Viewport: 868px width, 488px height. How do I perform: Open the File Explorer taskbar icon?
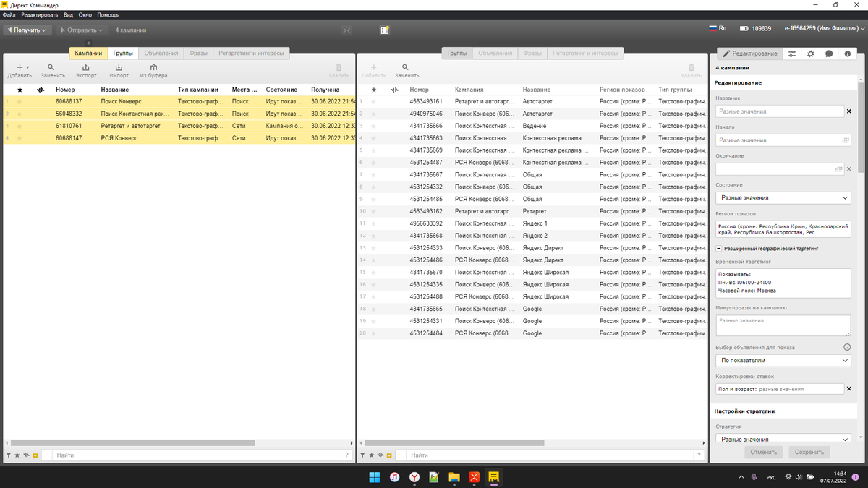pyautogui.click(x=454, y=477)
